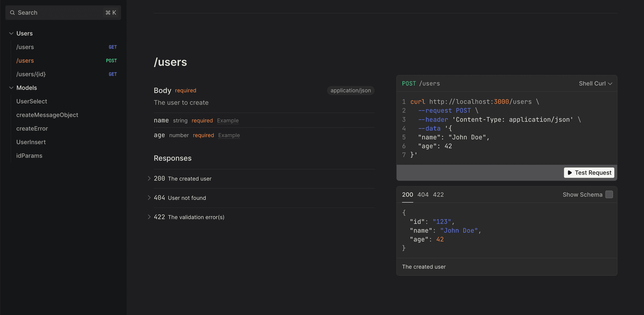Switch to the 422 response tab

438,194
